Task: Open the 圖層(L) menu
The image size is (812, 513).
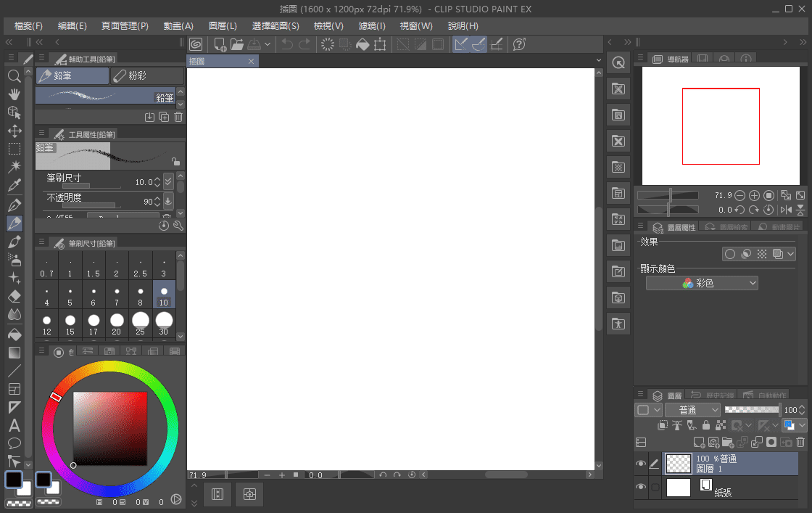Action: coord(223,25)
